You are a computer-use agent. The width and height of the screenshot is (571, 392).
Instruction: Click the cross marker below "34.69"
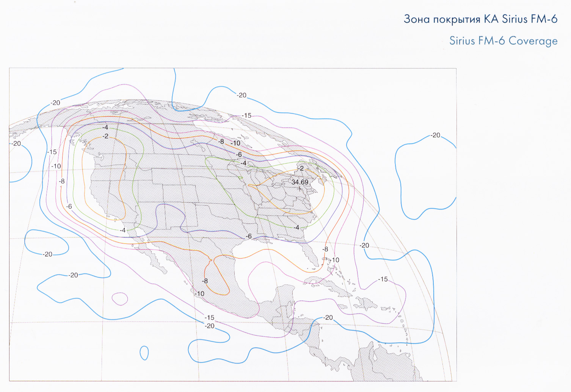(300, 189)
